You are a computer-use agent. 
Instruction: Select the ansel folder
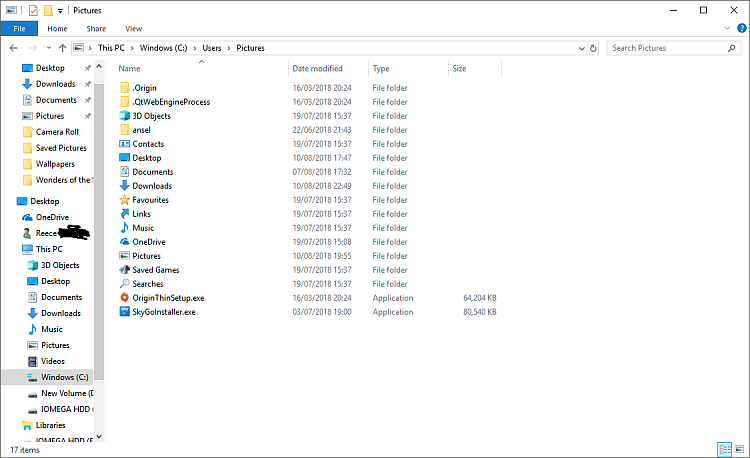tap(142, 130)
